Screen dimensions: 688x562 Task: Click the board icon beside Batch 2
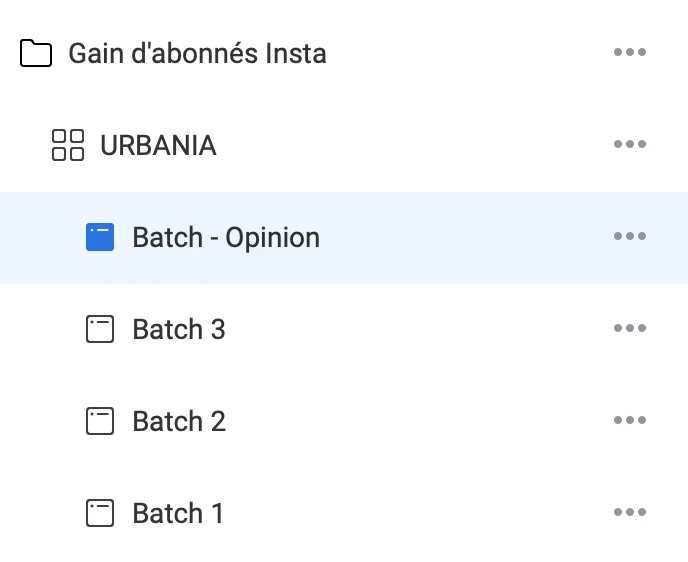tap(100, 421)
